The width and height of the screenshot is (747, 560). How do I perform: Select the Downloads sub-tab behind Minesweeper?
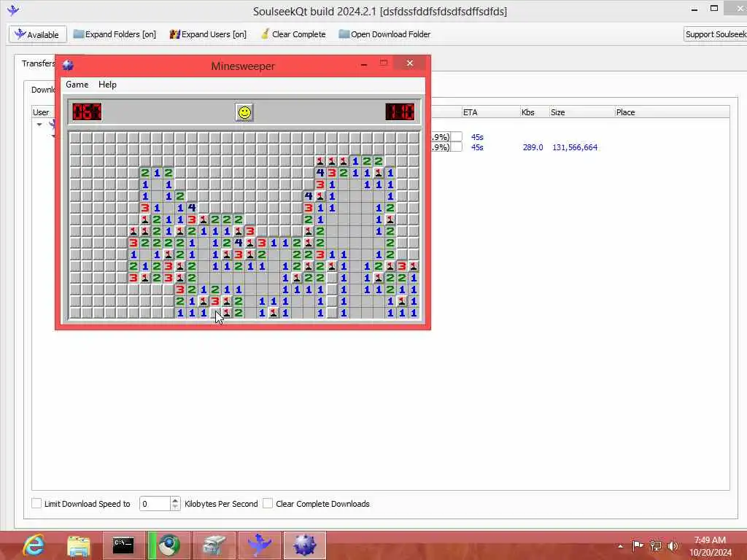43,90
